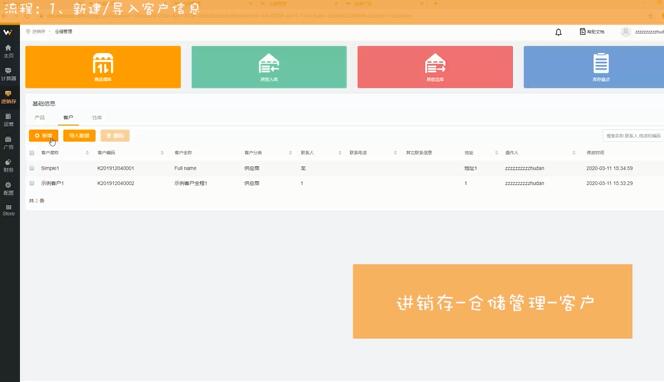
Task: Click the import data button
Action: point(79,136)
